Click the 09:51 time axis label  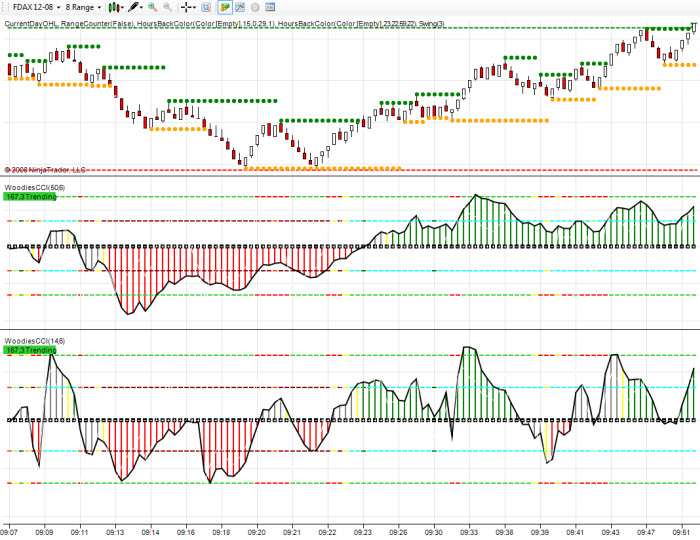point(682,532)
